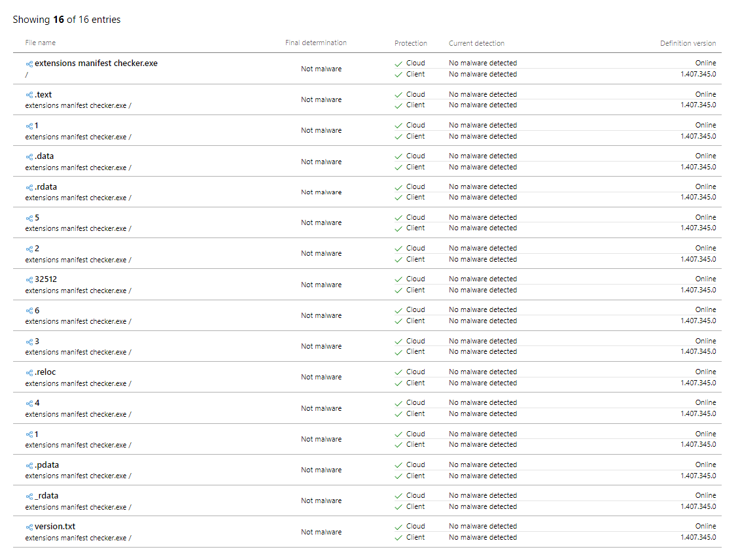The height and width of the screenshot is (560, 740).
Task: Click the node icon beside entry 4
Action: point(29,404)
